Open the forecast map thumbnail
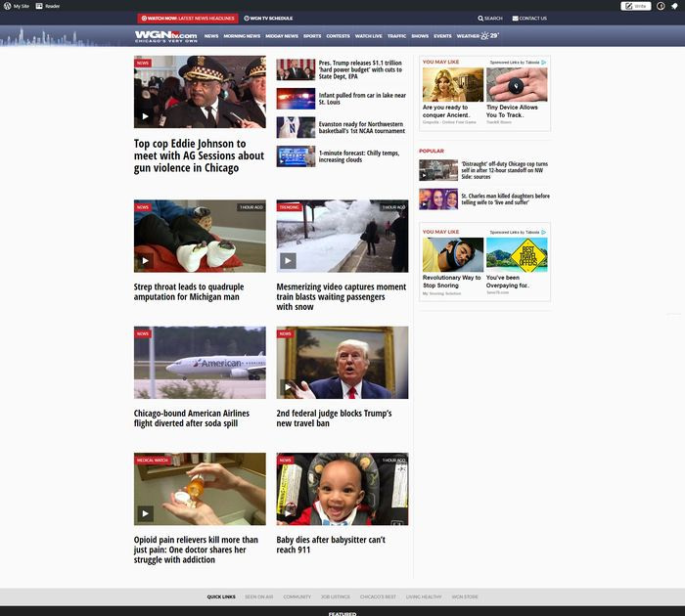The image size is (685, 616). click(x=296, y=156)
